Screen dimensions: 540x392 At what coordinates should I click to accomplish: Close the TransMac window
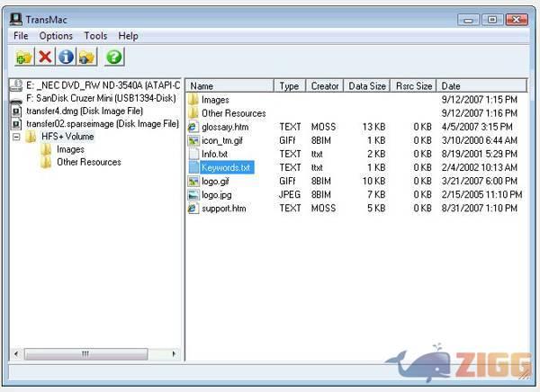[x=517, y=20]
